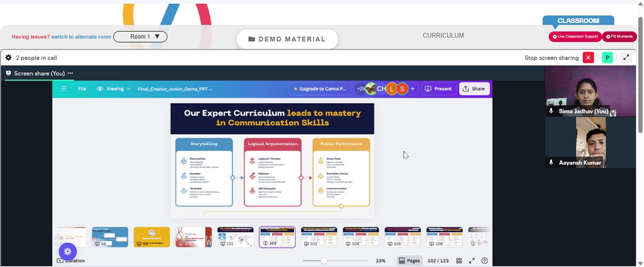Click the 102 / 123 page counter
644x267 pixels.
coord(438,261)
